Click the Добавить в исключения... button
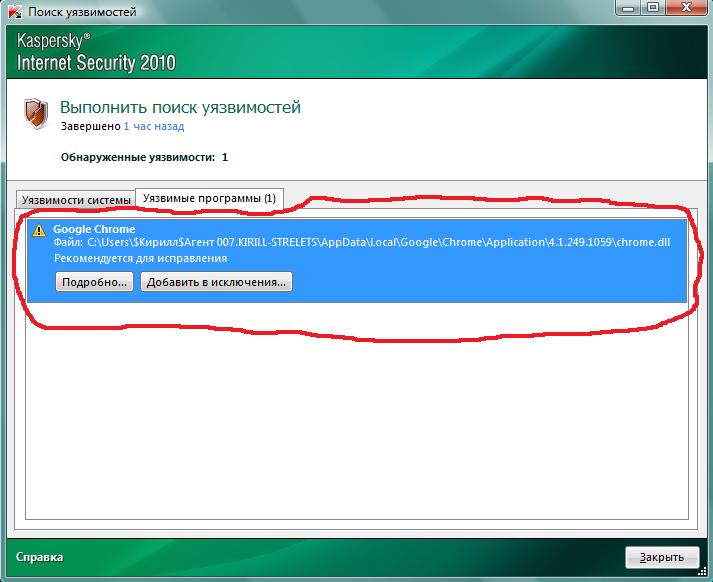This screenshot has width=713, height=582. (x=216, y=282)
